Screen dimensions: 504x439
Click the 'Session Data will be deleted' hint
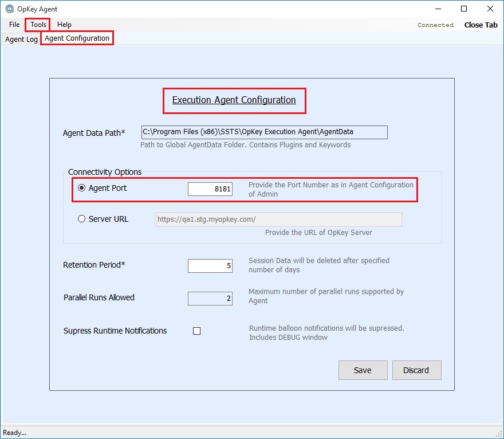click(x=319, y=265)
